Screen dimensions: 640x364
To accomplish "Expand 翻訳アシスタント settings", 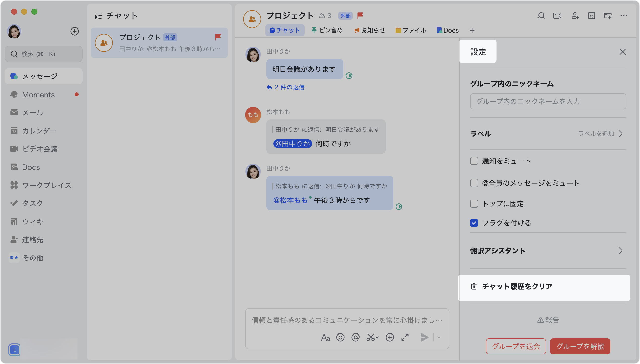I will (621, 251).
